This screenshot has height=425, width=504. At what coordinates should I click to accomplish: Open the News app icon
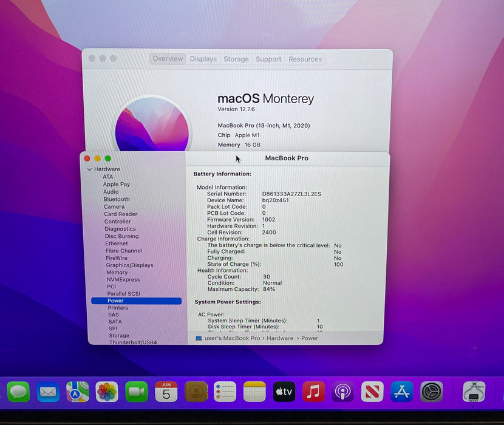tap(372, 392)
